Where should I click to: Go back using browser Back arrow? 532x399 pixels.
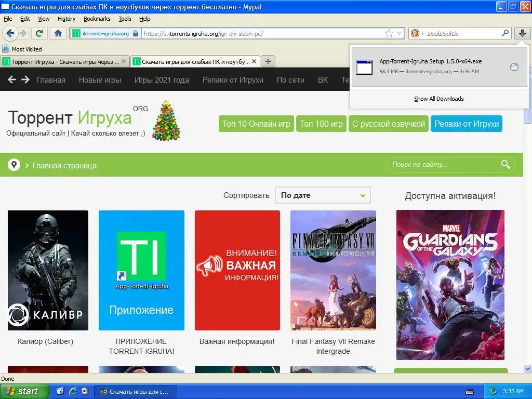coord(10,33)
